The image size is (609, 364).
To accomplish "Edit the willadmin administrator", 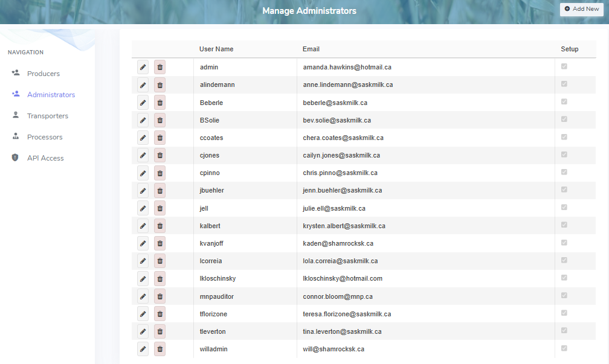I will tap(143, 348).
